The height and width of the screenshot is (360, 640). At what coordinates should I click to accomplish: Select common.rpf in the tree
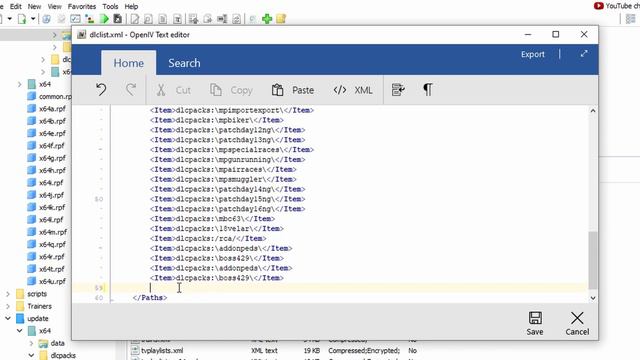(55, 97)
